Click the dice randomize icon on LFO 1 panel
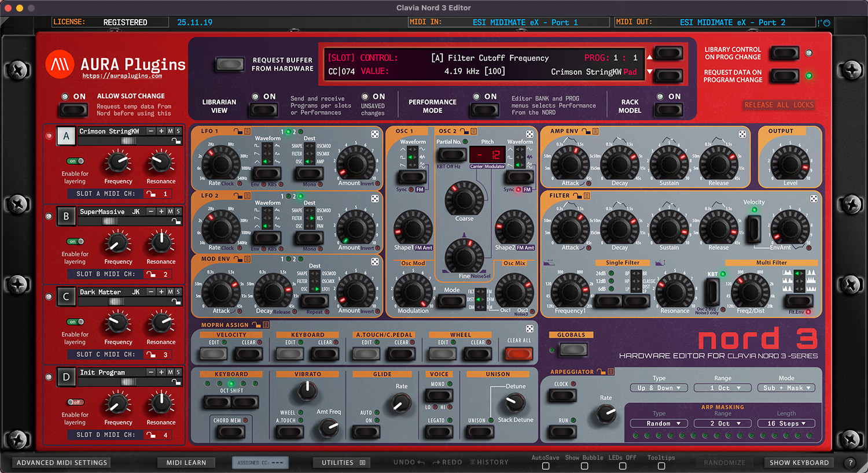The image size is (868, 473). [x=375, y=134]
